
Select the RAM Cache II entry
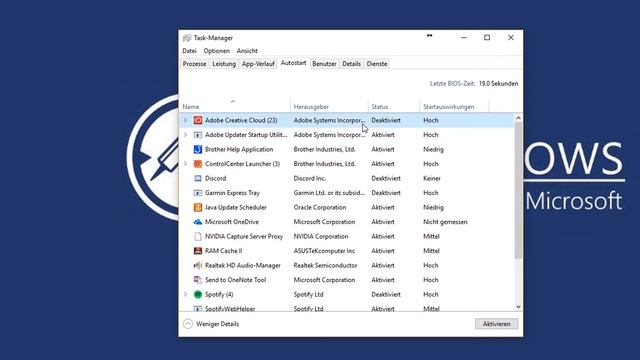223,251
